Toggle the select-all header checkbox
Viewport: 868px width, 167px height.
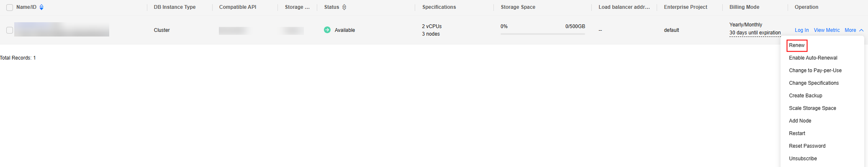10,8
